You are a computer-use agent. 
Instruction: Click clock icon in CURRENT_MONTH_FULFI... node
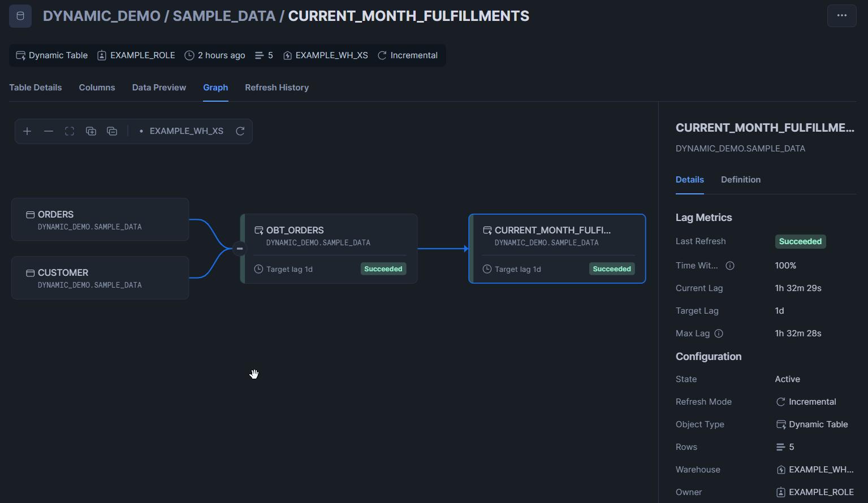[487, 269]
